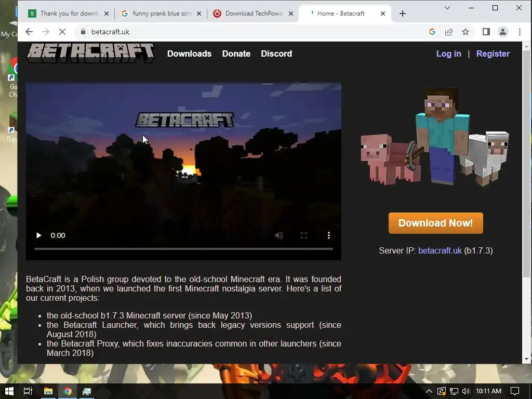Image resolution: width=532 pixels, height=399 pixels.
Task: Click the video progress bar
Action: pos(183,249)
